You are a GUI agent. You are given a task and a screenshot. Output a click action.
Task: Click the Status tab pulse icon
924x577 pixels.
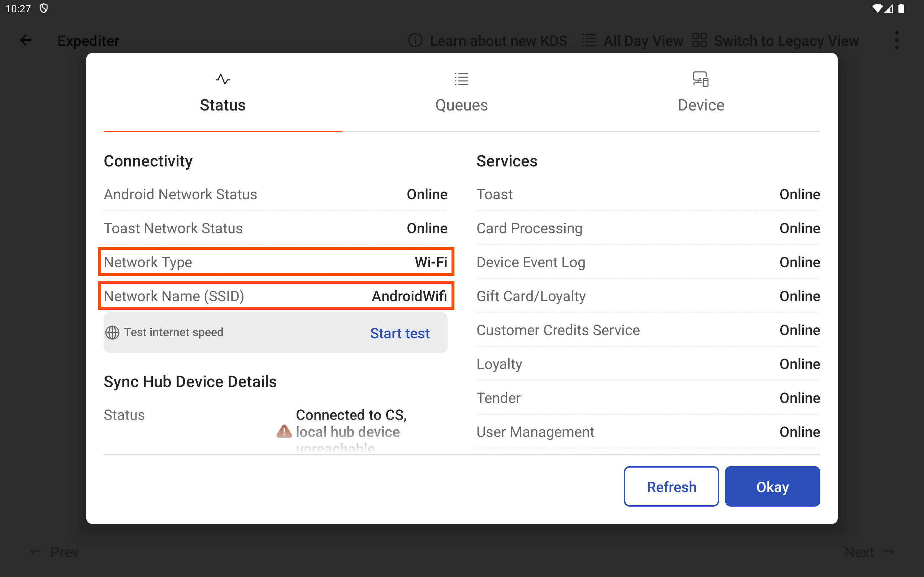tap(223, 79)
